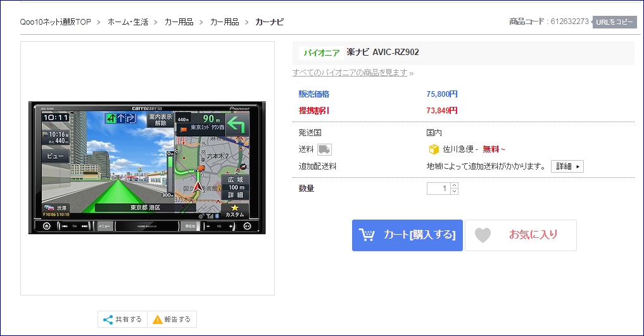This screenshot has height=336, width=644.
Task: Click the shopping cart icon on the blue button
Action: coord(367,235)
